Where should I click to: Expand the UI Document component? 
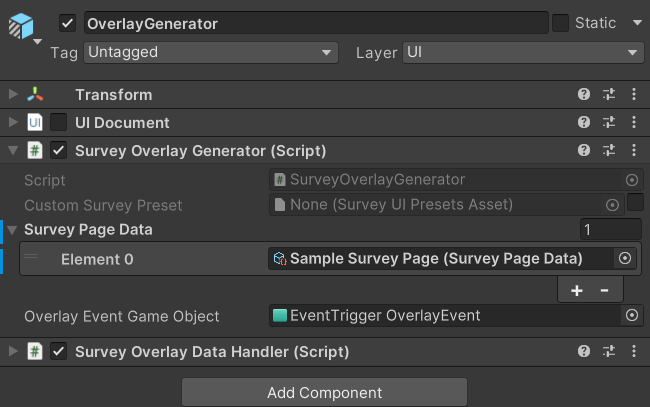point(13,122)
